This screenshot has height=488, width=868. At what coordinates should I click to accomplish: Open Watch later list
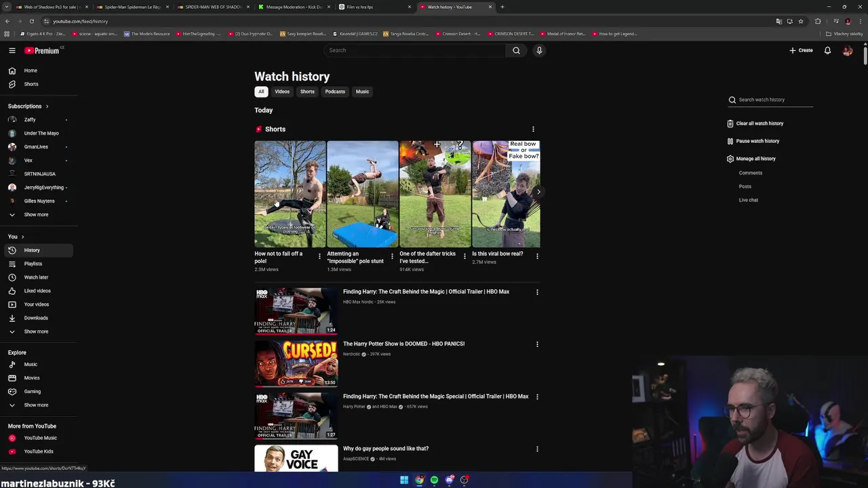pos(37,277)
